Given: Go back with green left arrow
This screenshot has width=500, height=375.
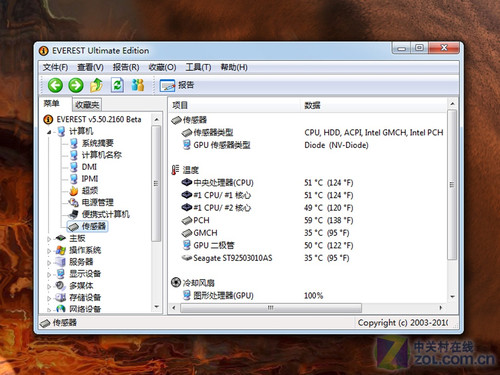Looking at the screenshot, I should point(55,85).
